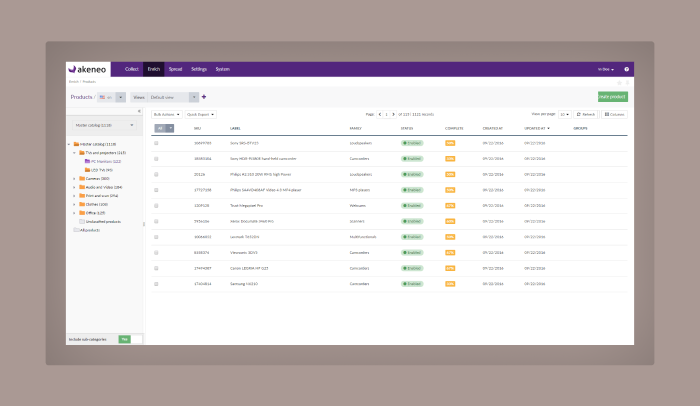Click the Cameras folder icon
Screen dimensions: 700x406
point(82,178)
